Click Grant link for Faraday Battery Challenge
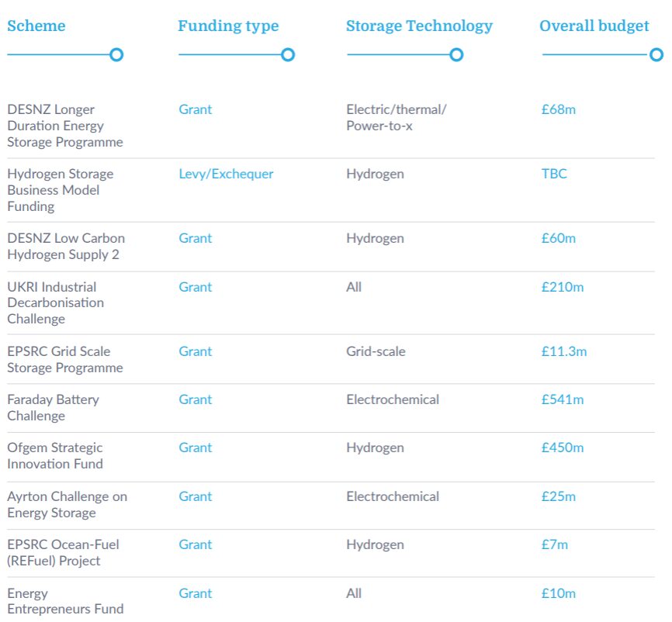This screenshot has width=672, height=622. [195, 399]
